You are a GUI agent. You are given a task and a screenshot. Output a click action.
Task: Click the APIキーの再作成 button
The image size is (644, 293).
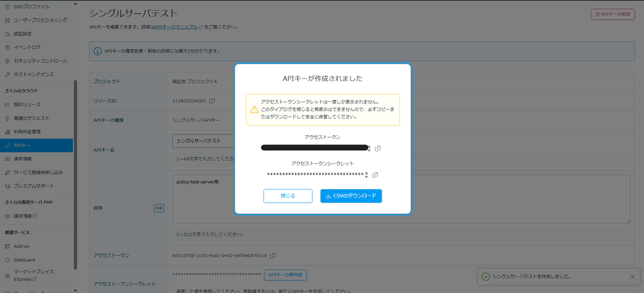[x=286, y=275]
